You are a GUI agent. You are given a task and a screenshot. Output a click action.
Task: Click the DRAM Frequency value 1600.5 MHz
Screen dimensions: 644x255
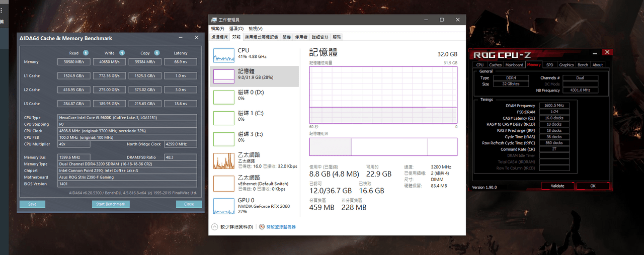click(554, 106)
